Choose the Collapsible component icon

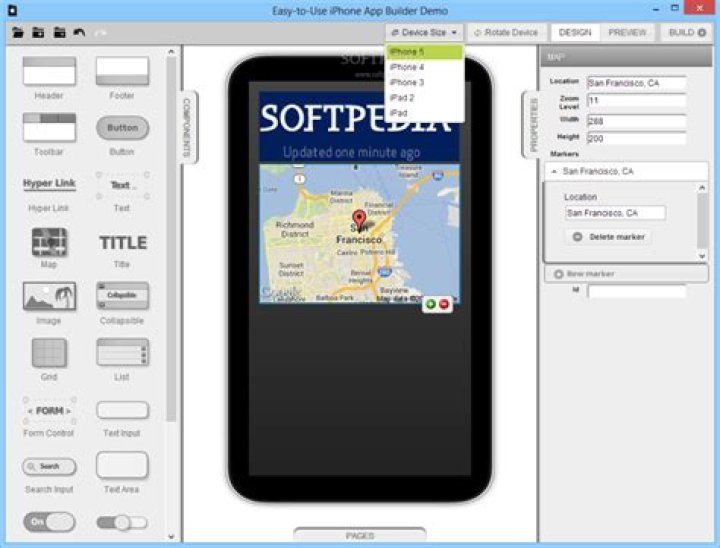coord(122,296)
